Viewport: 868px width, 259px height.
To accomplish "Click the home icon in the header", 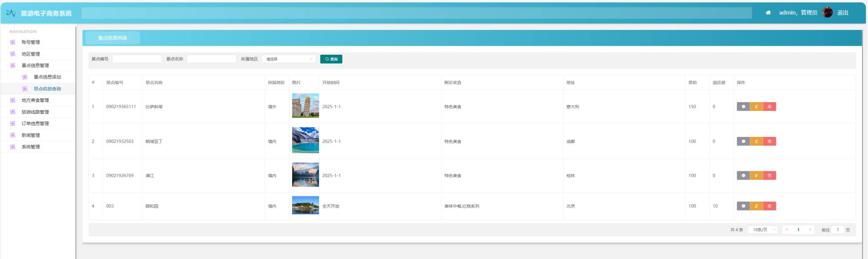I will coord(768,13).
